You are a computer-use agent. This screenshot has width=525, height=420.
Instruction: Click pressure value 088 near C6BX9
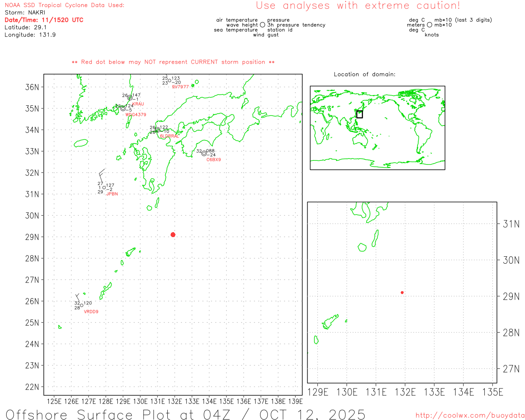click(210, 151)
